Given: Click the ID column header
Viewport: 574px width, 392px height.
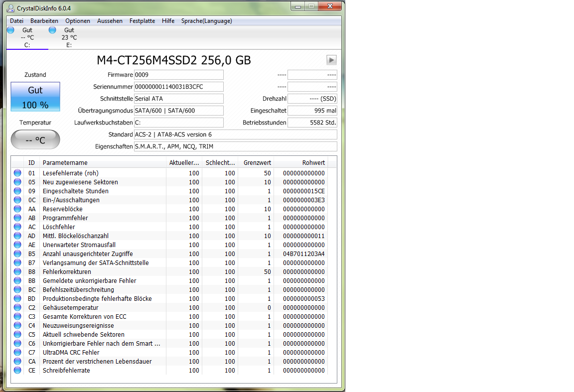Looking at the screenshot, I should [x=31, y=162].
